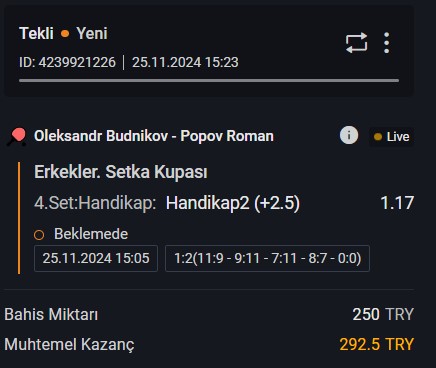The image size is (436, 368).
Task: Click the 1.17 odds value
Action: 397,203
